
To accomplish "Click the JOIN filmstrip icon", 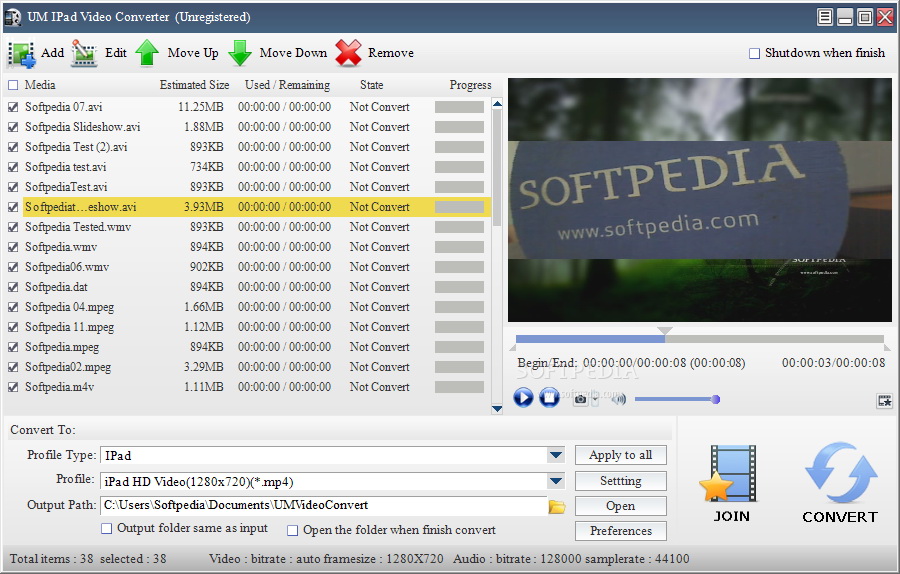I will tap(731, 474).
